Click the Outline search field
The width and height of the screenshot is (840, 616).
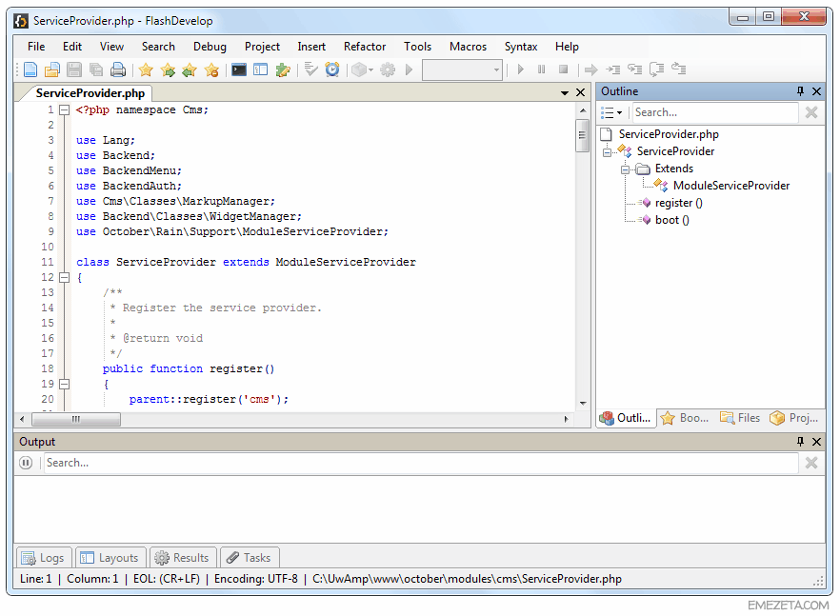(x=715, y=112)
